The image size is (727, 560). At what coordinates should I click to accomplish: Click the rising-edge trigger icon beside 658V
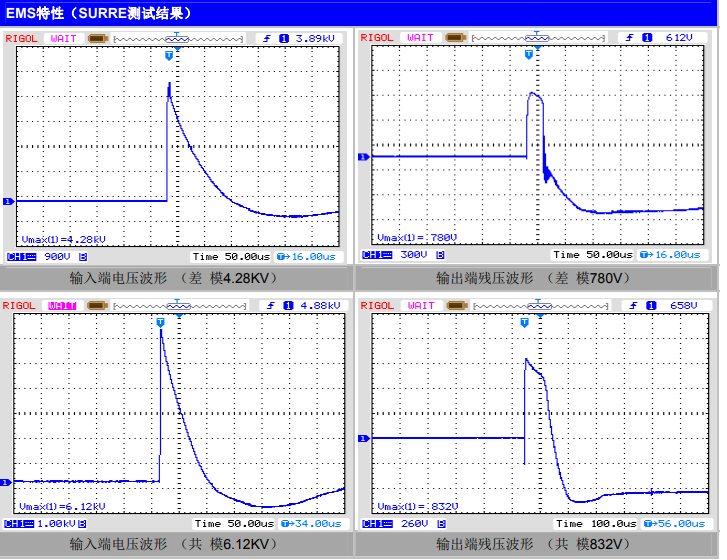click(x=633, y=305)
